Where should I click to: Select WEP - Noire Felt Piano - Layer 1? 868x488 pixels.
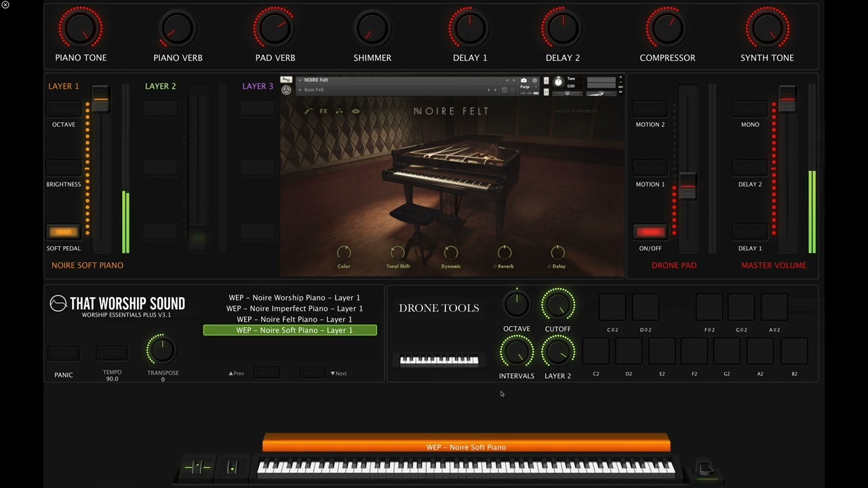[294, 319]
